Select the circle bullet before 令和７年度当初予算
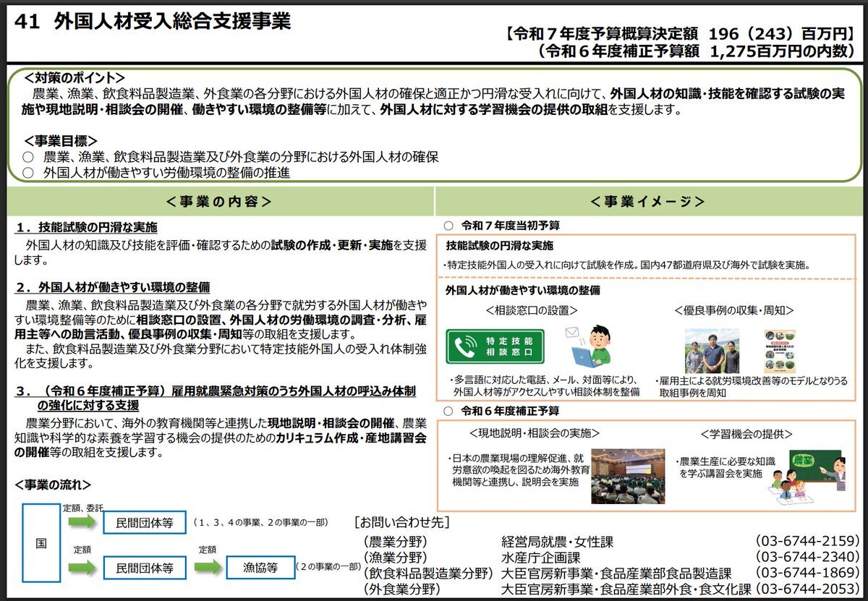The width and height of the screenshot is (868, 601). (x=448, y=226)
